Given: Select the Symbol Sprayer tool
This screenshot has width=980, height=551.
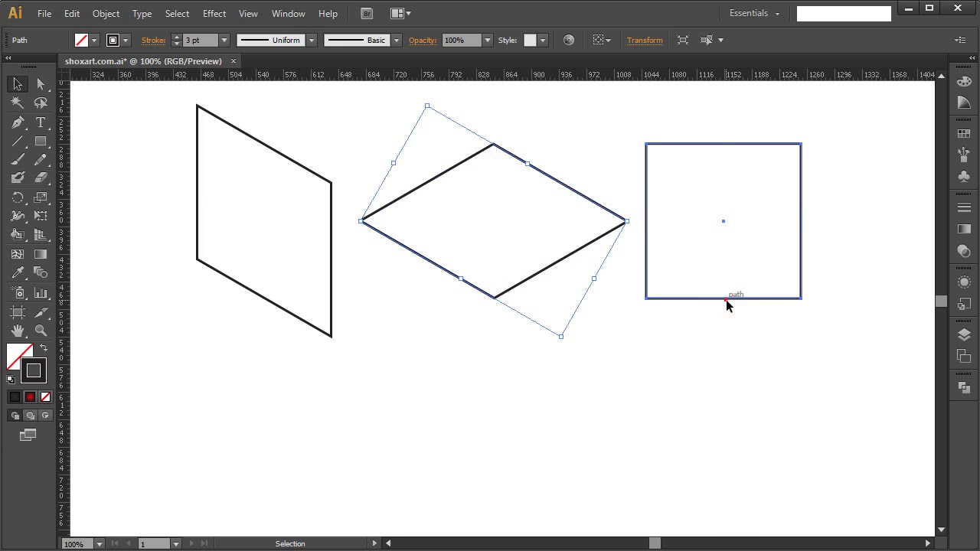Looking at the screenshot, I should [18, 292].
